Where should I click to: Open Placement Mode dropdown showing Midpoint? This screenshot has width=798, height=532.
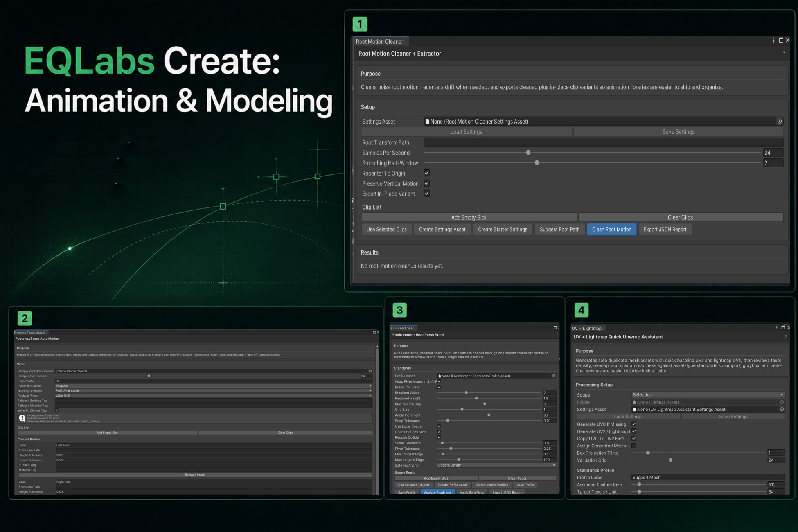pos(213,385)
